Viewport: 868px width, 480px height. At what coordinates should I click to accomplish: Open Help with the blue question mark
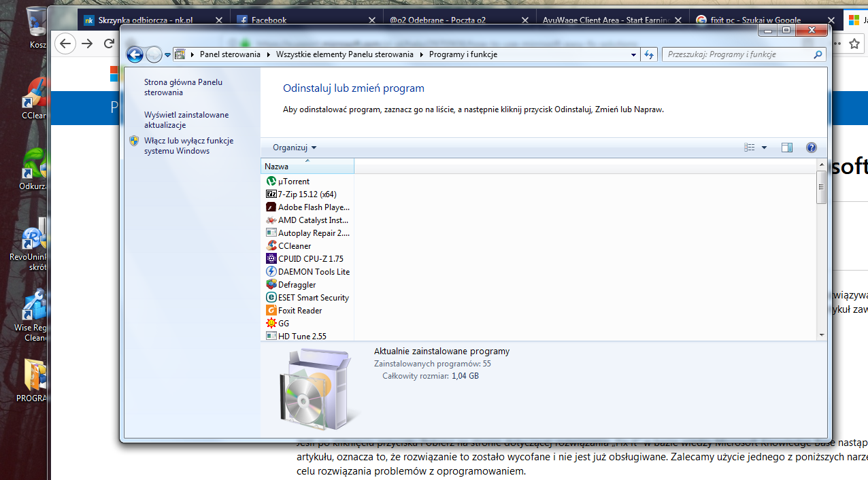click(x=811, y=148)
